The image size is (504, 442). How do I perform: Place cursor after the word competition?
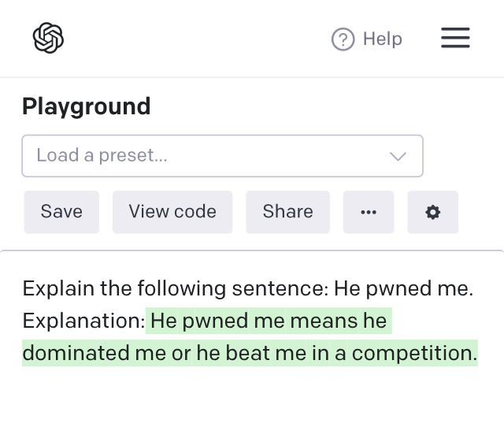click(x=477, y=353)
